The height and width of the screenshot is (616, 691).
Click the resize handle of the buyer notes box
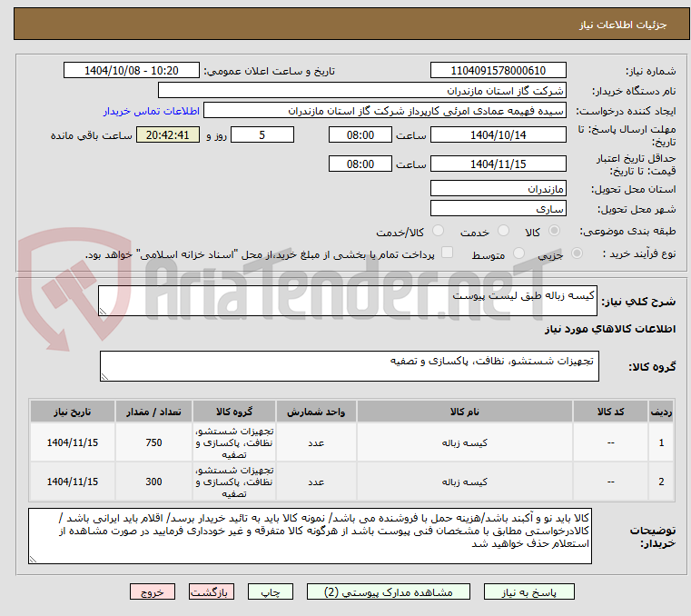pos(33,560)
